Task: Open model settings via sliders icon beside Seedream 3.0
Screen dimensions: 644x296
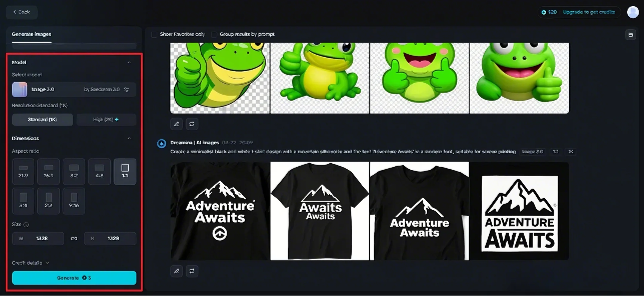Action: coord(126,89)
